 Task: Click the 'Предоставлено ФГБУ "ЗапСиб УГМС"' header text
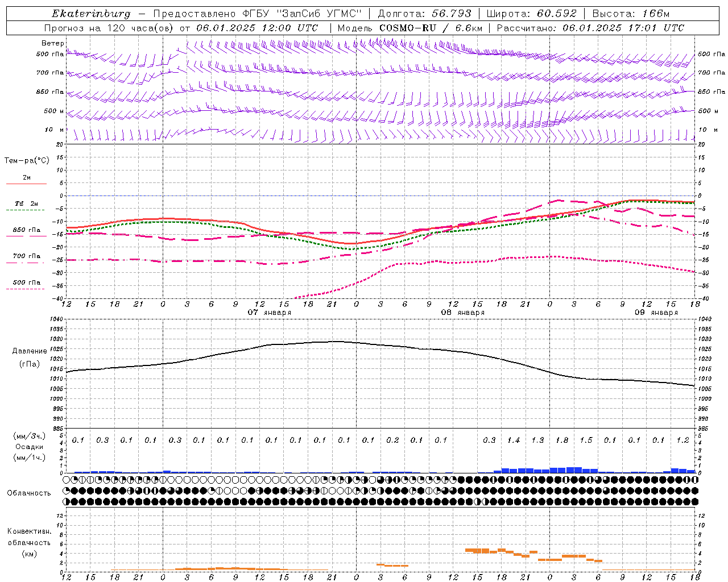257,14
